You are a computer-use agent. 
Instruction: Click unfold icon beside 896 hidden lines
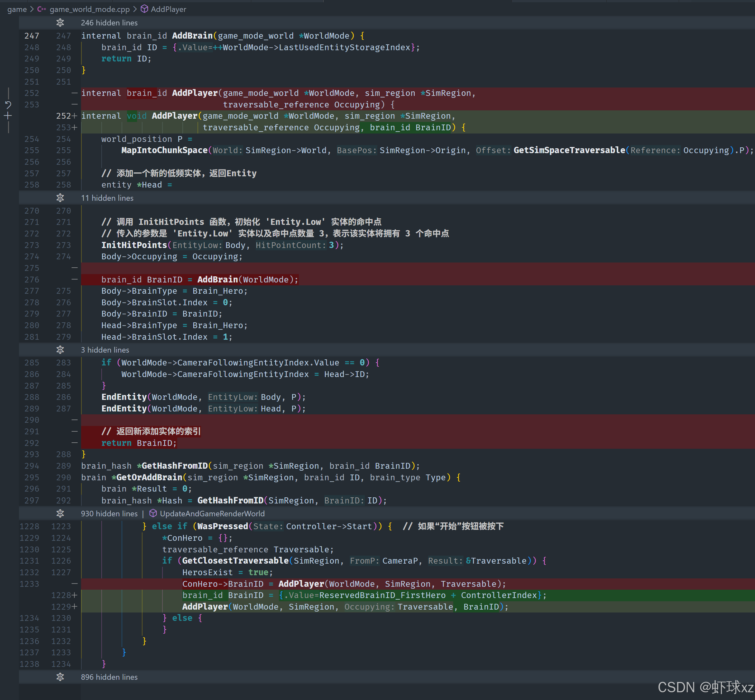tap(60, 677)
